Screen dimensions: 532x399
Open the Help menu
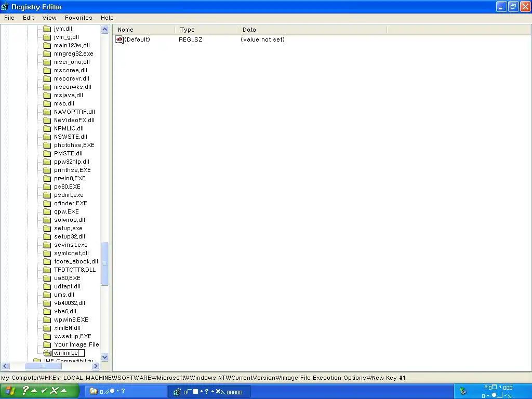pyautogui.click(x=107, y=18)
